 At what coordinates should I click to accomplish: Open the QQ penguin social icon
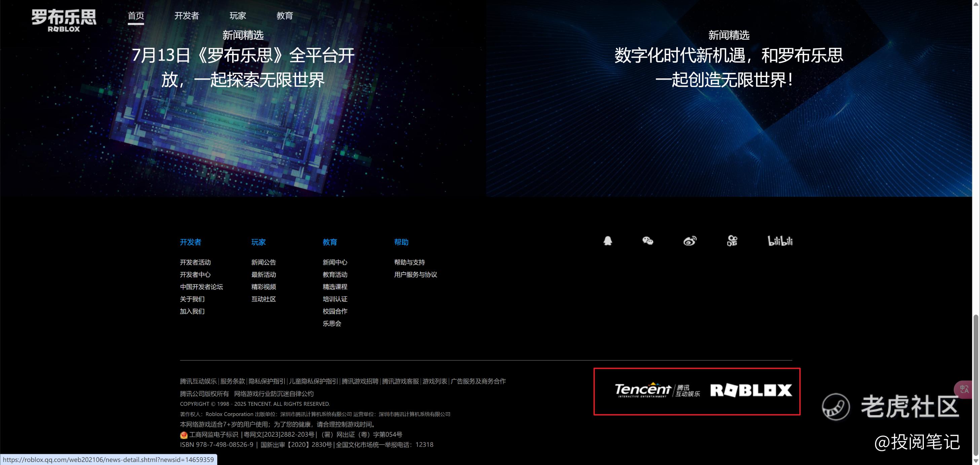(608, 241)
